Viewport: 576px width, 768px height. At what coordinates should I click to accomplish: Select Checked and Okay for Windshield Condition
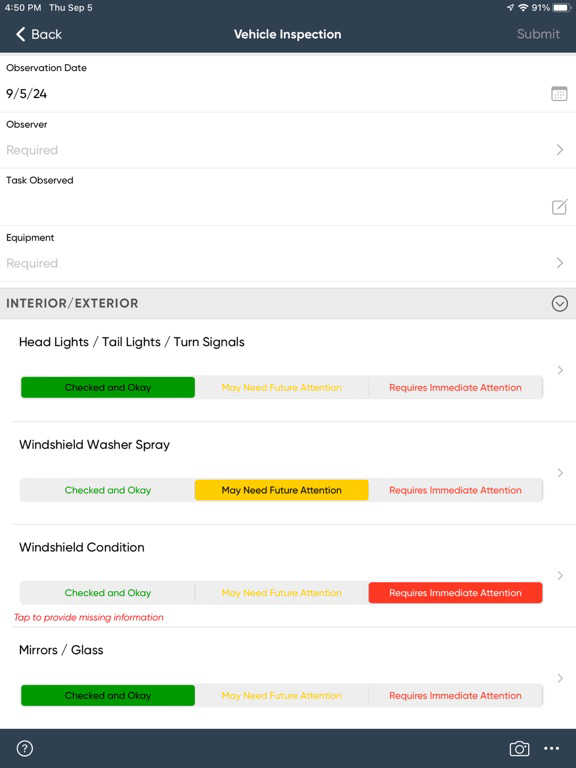tap(108, 593)
